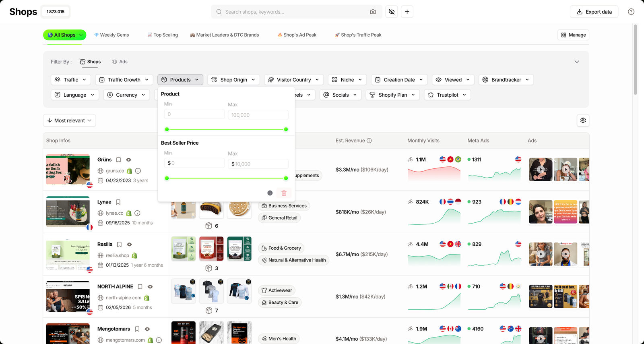Click the Export data button
This screenshot has height=344, width=644.
594,12
